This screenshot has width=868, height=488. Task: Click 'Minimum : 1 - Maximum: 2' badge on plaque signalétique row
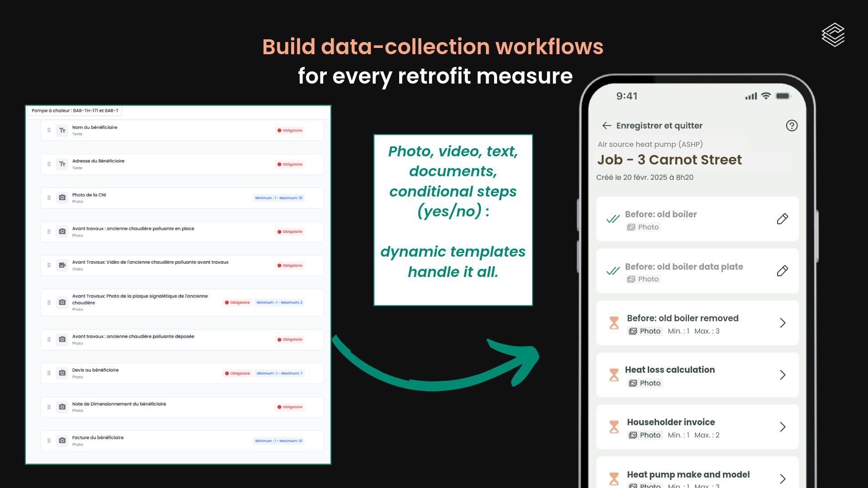pos(279,302)
